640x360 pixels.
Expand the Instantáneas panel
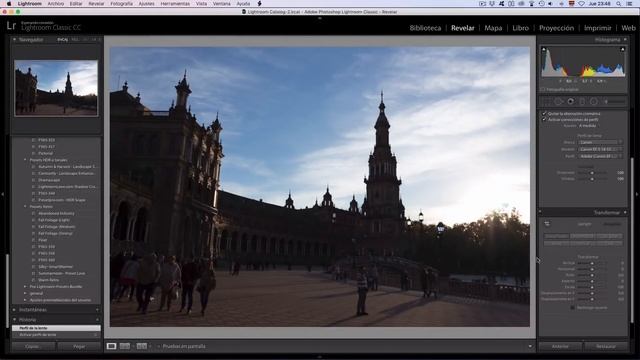[14, 310]
